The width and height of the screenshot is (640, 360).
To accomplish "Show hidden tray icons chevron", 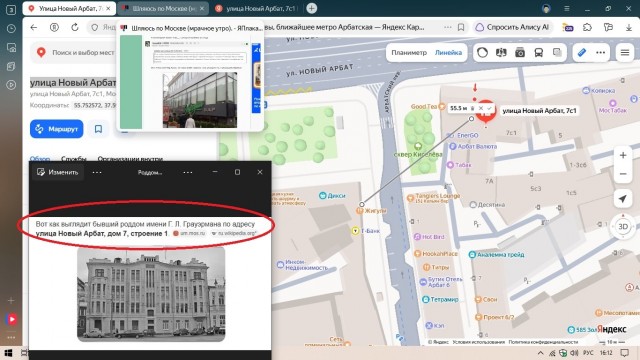I will [x=540, y=353].
